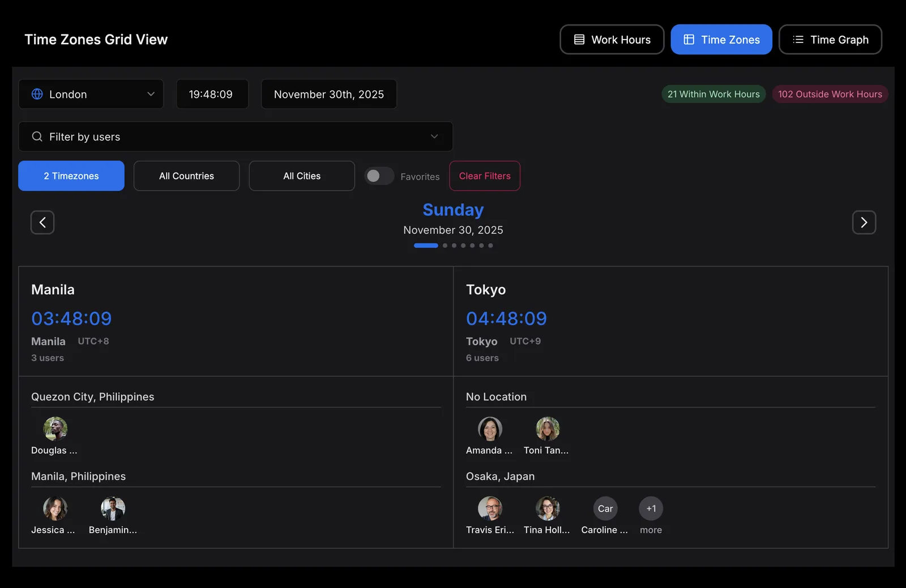Click the Tokyo time 04:48:09

coord(506,319)
